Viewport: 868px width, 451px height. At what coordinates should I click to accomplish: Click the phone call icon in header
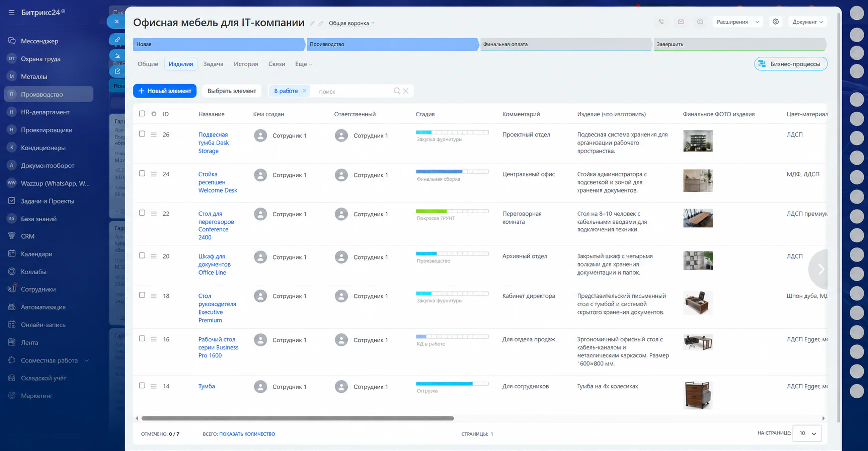pyautogui.click(x=661, y=22)
